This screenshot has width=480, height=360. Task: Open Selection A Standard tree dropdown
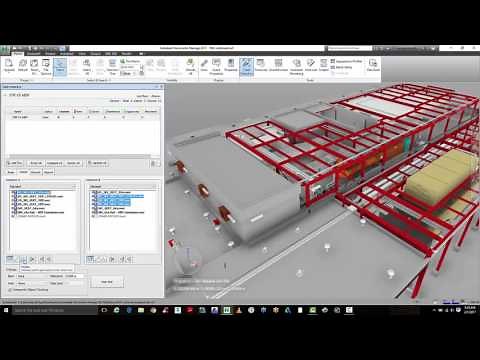click(x=43, y=186)
